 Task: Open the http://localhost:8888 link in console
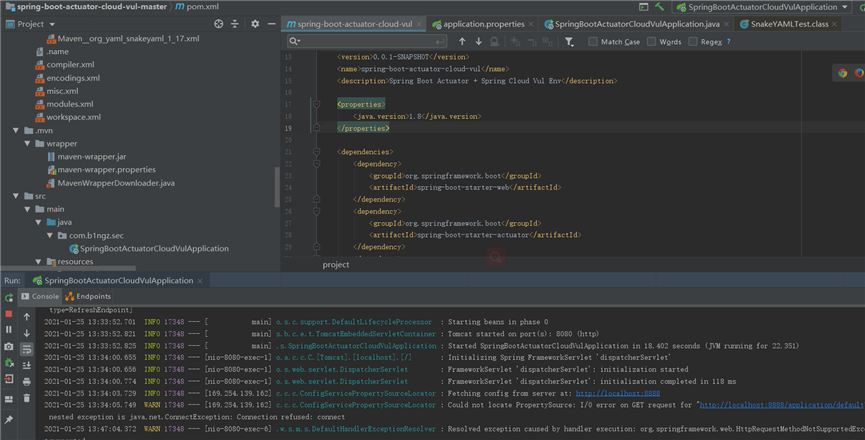pyautogui.click(x=617, y=393)
